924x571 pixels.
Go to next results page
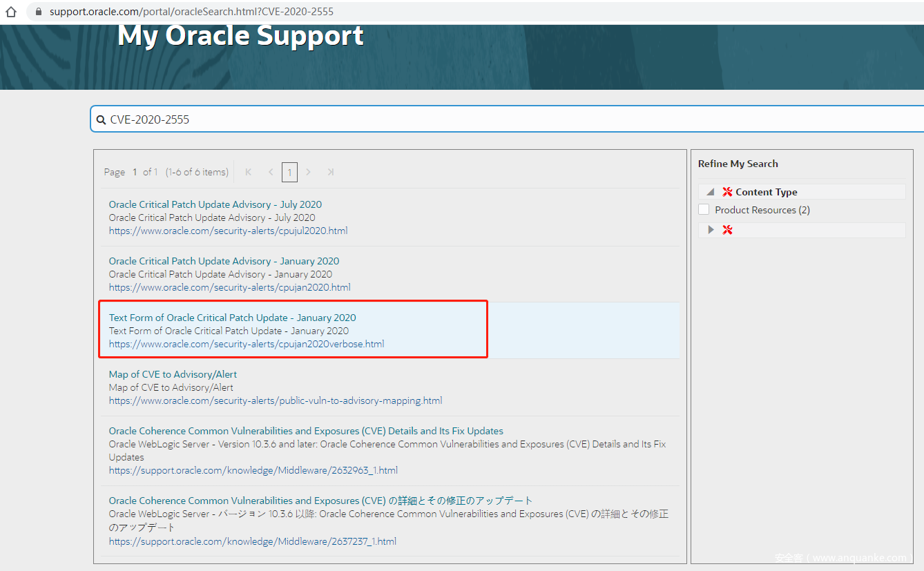[x=309, y=172]
